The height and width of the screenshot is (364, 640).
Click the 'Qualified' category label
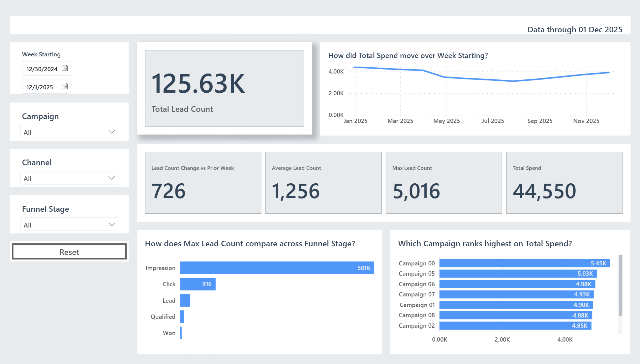163,317
